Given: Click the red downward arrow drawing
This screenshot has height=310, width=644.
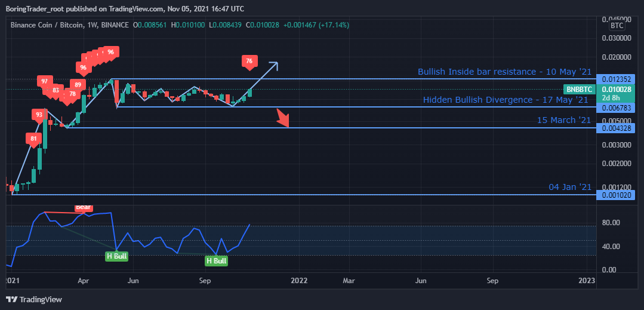Looking at the screenshot, I should (283, 118).
